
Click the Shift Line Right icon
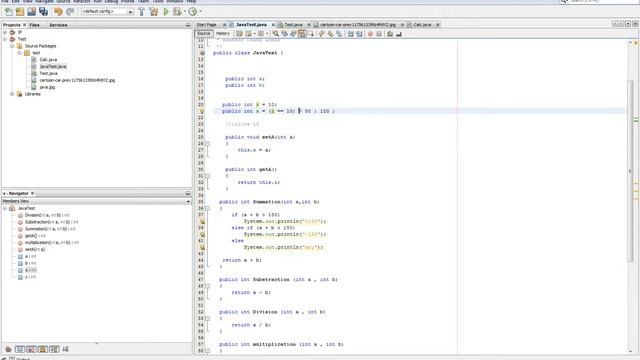tap(359, 34)
